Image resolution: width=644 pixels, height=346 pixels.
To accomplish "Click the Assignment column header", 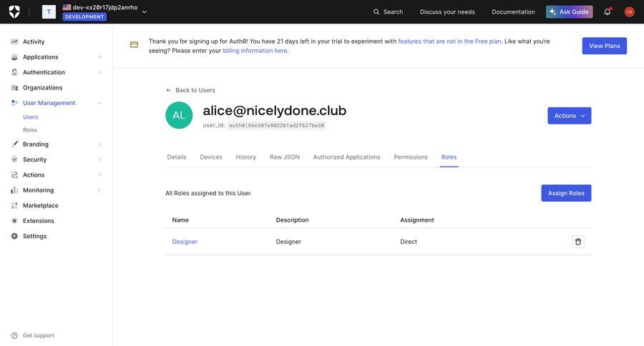I will point(417,220).
